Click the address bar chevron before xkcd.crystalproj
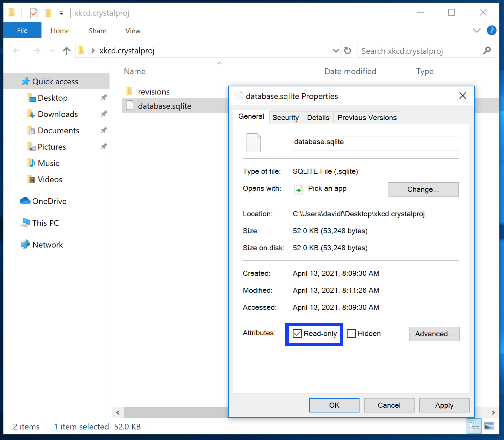 click(93, 51)
